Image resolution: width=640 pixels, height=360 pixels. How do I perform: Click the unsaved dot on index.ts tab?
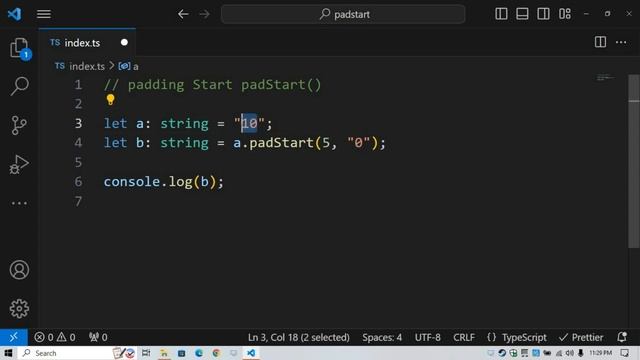tap(124, 42)
